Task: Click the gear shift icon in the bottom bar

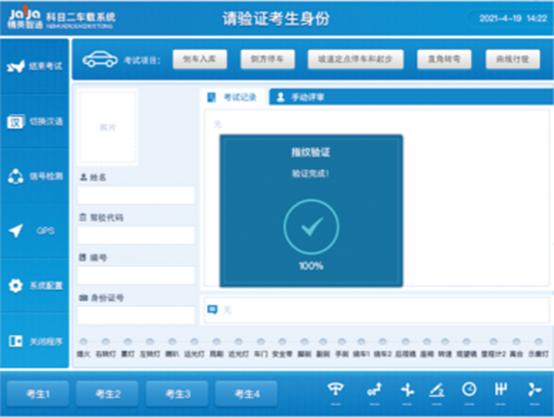Action: [x=501, y=389]
